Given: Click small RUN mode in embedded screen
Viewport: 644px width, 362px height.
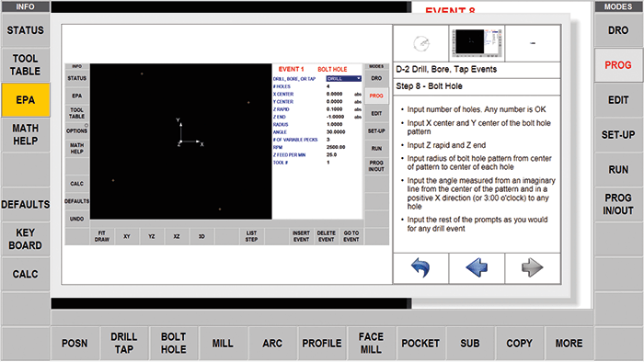Looking at the screenshot, I should 376,149.
